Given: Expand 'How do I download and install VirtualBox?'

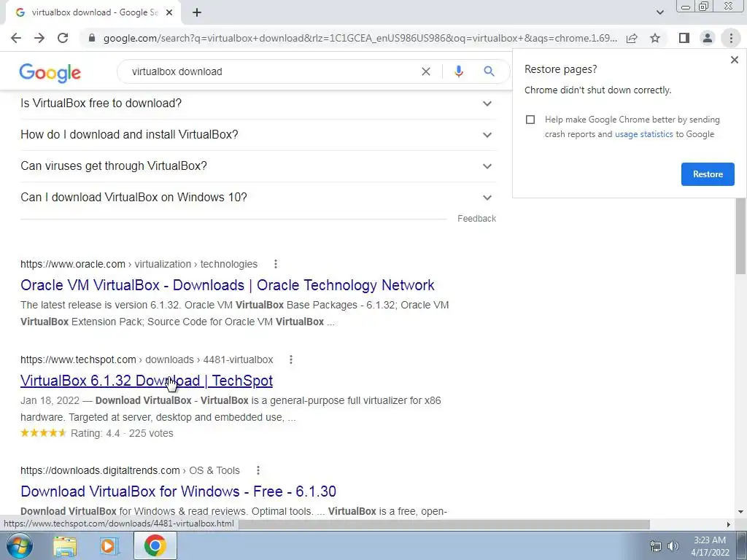Looking at the screenshot, I should pyautogui.click(x=258, y=135).
